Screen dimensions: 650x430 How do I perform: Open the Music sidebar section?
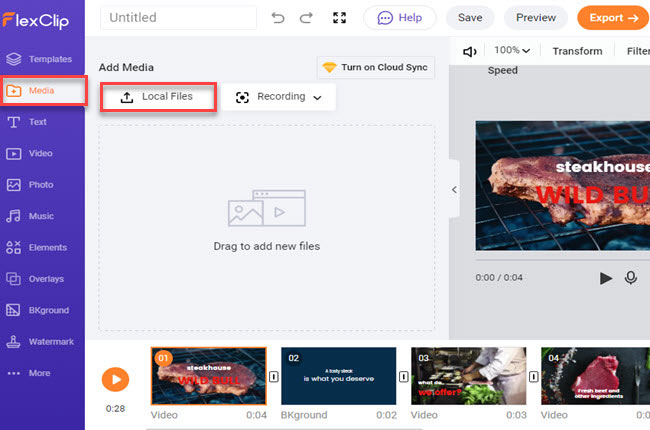point(30,216)
